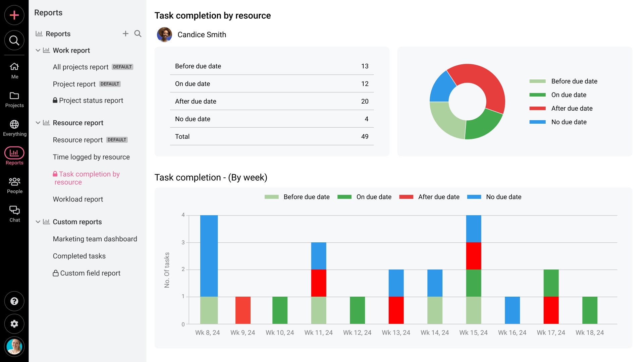The width and height of the screenshot is (644, 362).
Task: Select the Workload report menu item
Action: click(78, 199)
